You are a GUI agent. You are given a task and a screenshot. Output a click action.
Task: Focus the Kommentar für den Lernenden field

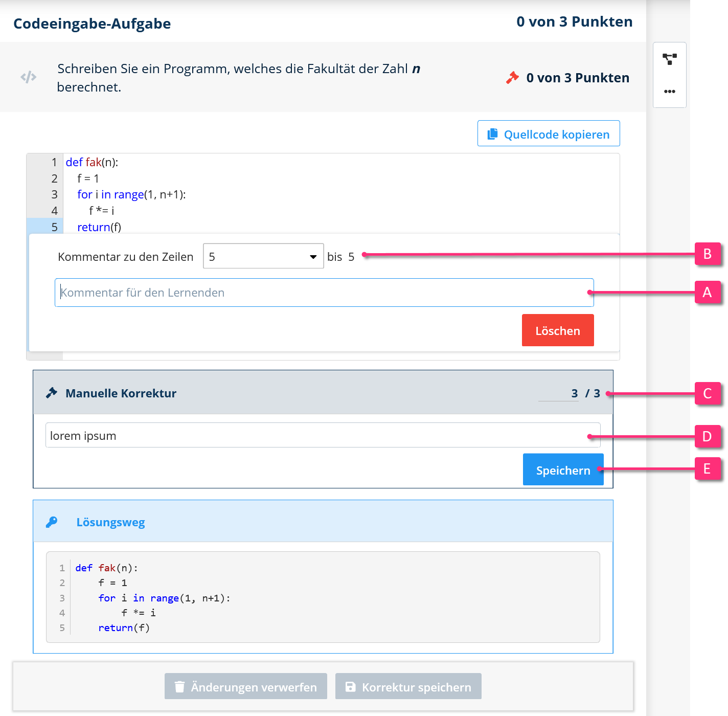coord(324,293)
